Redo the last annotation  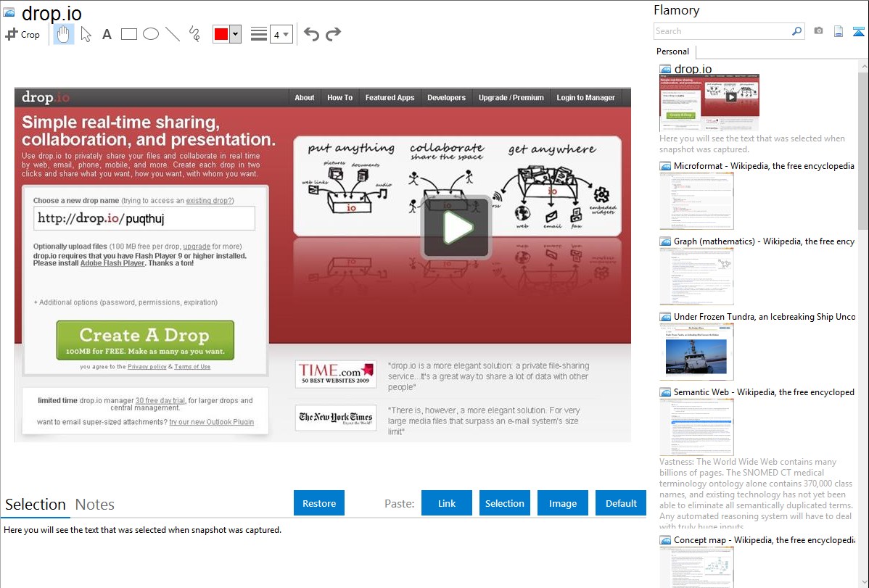pos(333,34)
